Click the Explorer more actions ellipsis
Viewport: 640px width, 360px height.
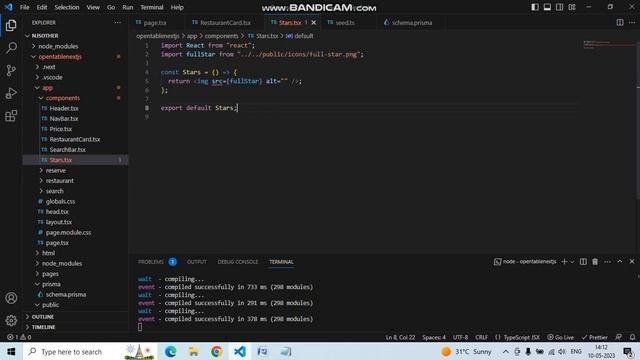click(118, 23)
